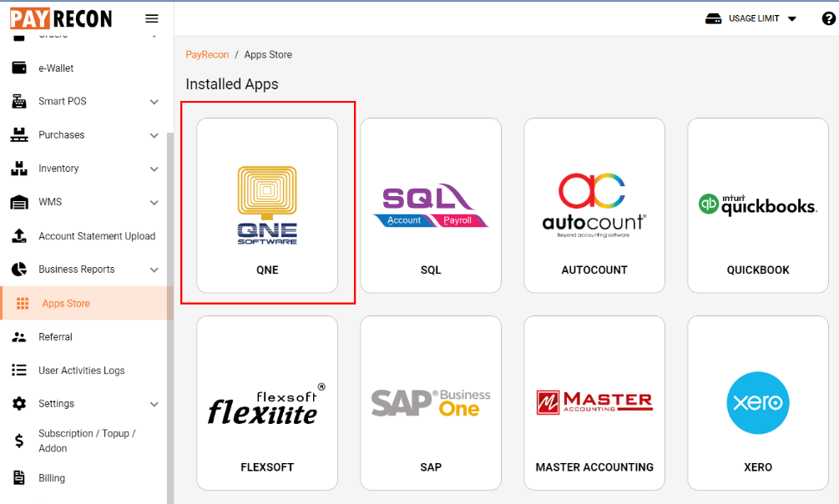Screen dimensions: 839x504
Task: Click the SQL app name label
Action: point(431,270)
